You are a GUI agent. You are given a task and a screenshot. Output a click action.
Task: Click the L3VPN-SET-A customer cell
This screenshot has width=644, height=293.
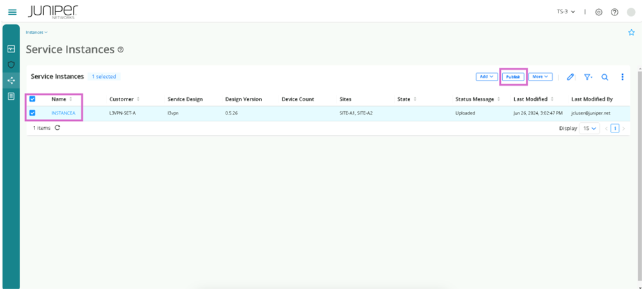point(123,113)
